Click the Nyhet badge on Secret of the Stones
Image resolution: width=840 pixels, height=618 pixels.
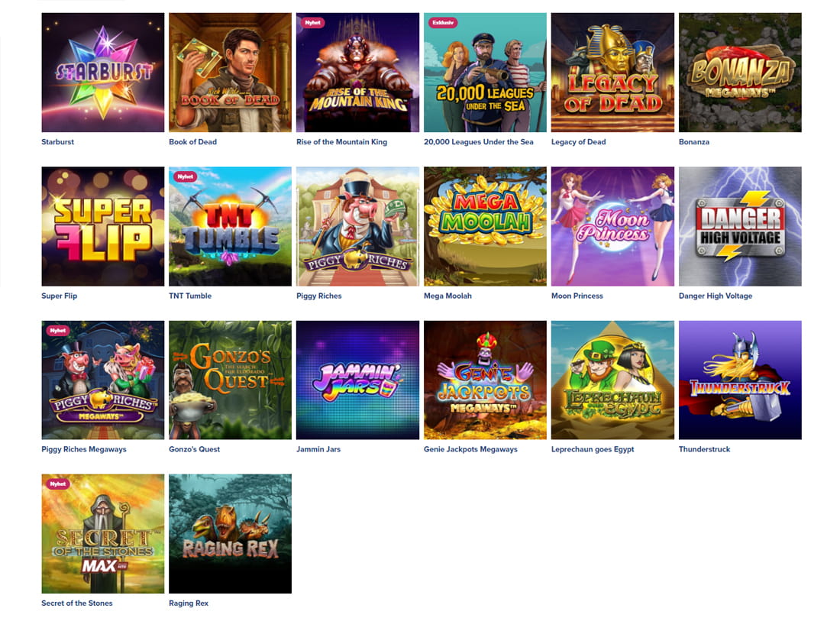pos(58,484)
